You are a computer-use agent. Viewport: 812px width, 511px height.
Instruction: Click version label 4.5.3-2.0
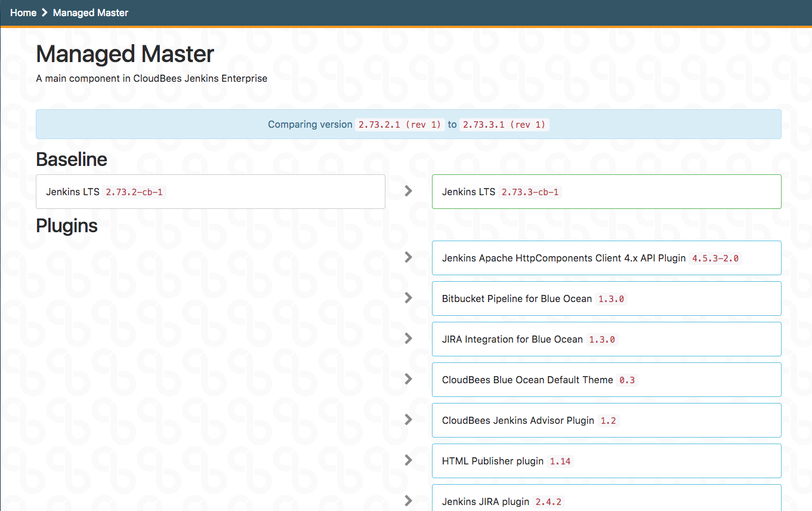click(x=715, y=258)
